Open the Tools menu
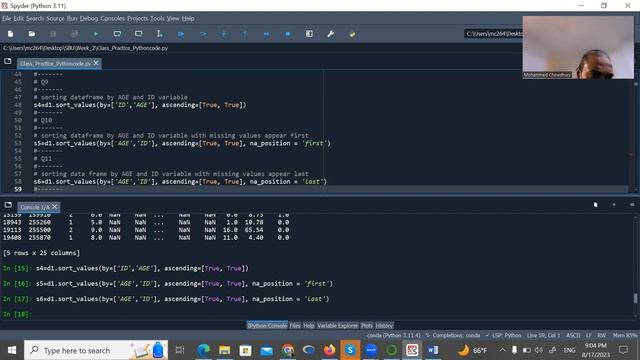The image size is (640, 360). [157, 18]
